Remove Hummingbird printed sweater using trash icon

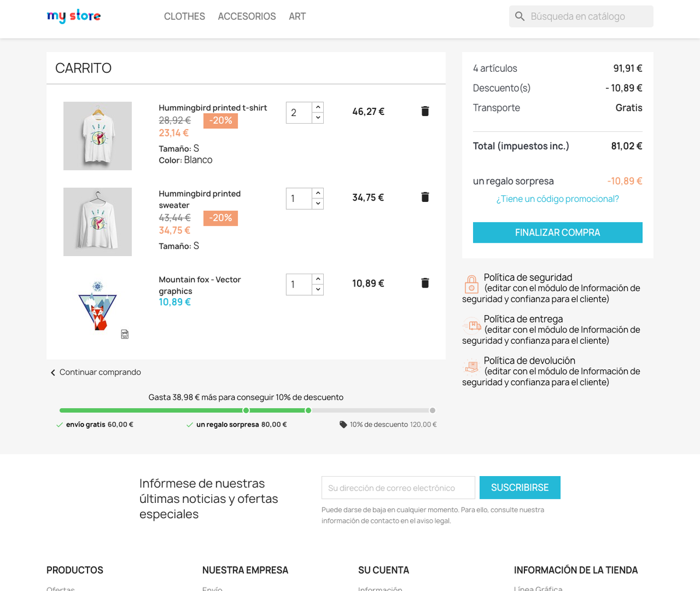(x=425, y=197)
